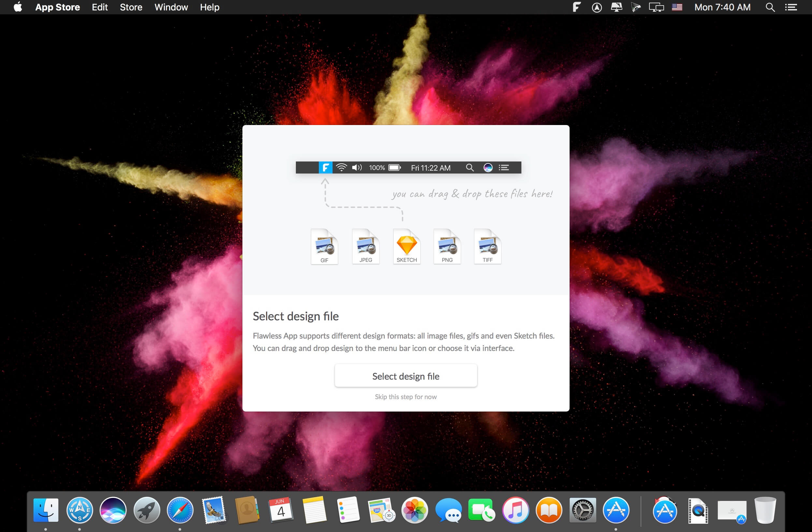This screenshot has height=532, width=812.
Task: Open FaceTime from the Dock
Action: [x=482, y=510]
